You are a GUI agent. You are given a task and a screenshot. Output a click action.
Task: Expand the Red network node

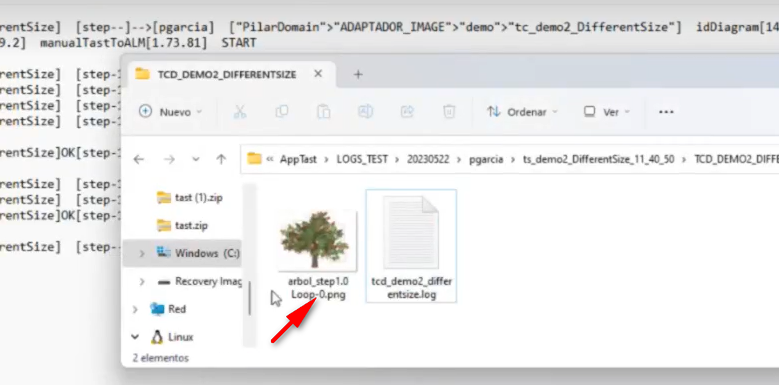(135, 309)
